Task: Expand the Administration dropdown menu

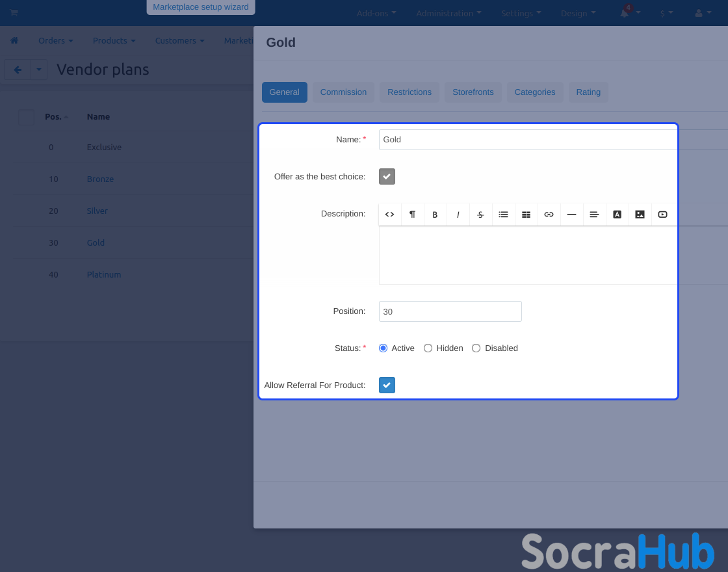Action: (448, 14)
